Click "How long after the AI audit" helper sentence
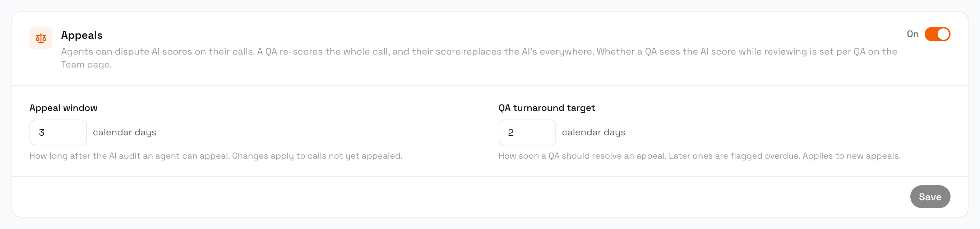 [130, 156]
